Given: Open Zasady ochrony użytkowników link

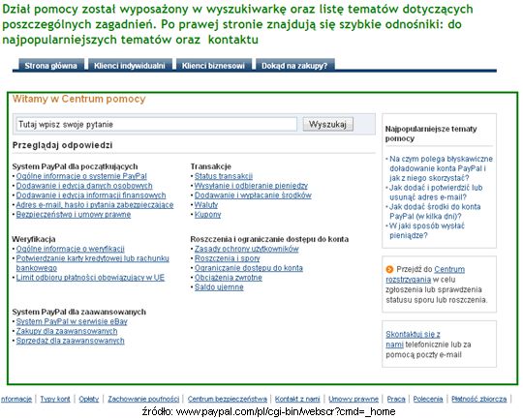Looking at the screenshot, I should point(247,249).
